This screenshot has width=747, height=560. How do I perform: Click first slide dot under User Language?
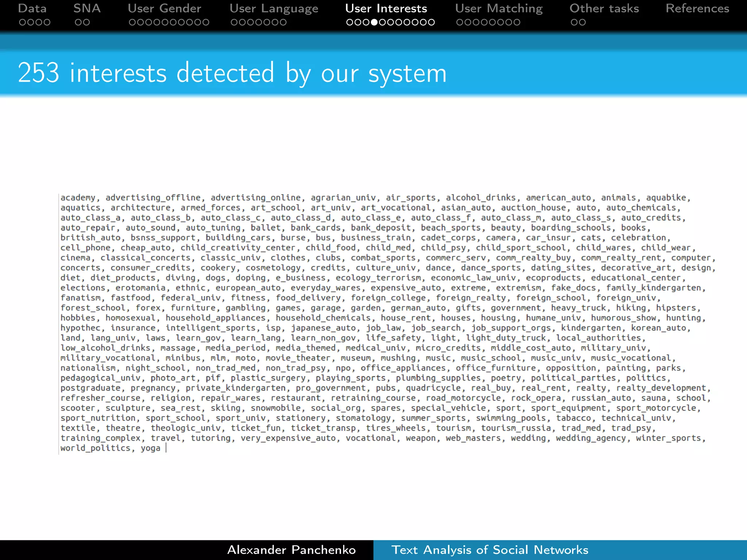(234, 22)
